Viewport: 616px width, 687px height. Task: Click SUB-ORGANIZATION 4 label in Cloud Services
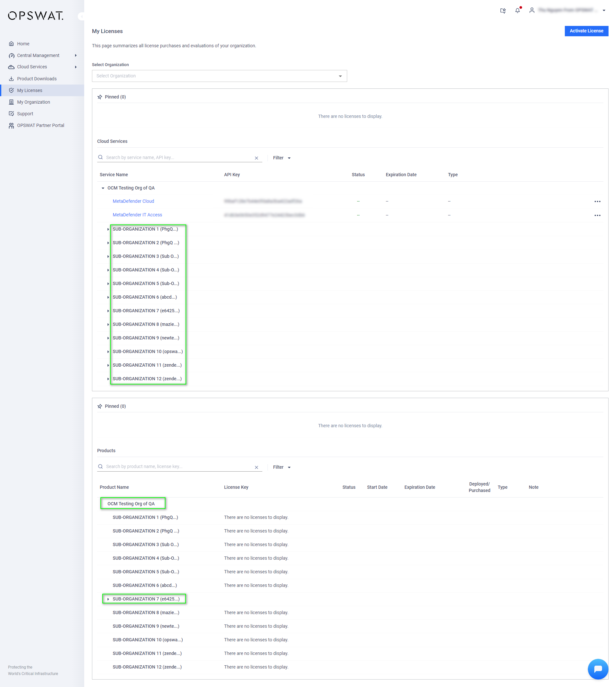[x=146, y=270]
